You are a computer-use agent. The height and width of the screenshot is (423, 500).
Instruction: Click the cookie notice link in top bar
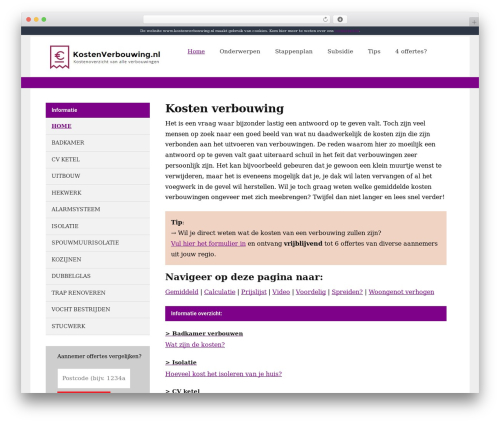pyautogui.click(x=347, y=31)
